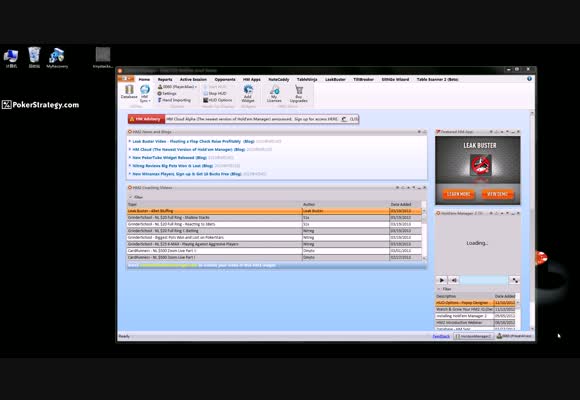Select the HUD Options video row

pos(475,303)
